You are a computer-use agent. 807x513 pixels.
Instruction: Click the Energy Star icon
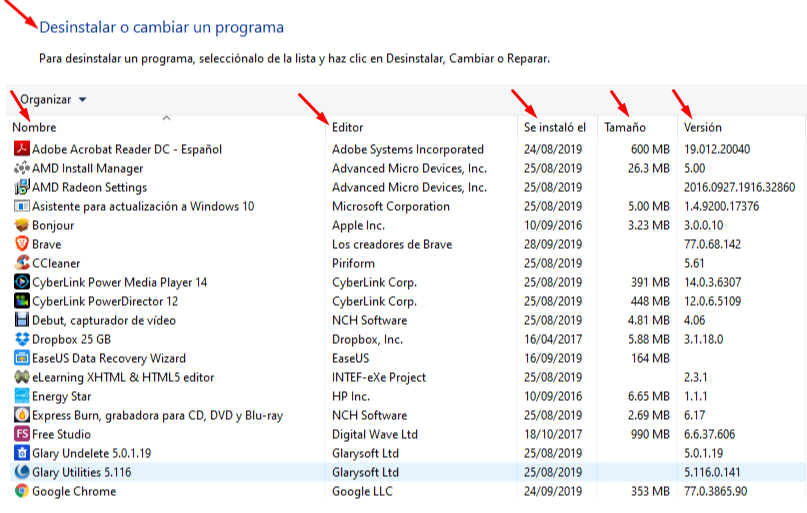pyautogui.click(x=22, y=396)
